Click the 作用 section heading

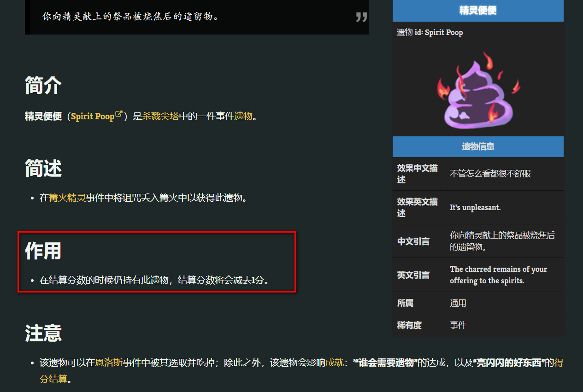(x=43, y=251)
